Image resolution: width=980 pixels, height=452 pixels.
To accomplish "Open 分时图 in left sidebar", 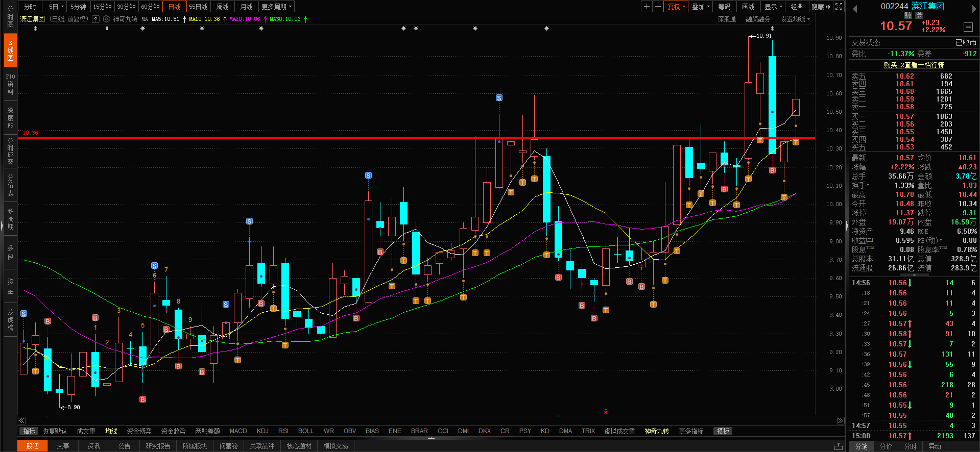I will [x=10, y=17].
